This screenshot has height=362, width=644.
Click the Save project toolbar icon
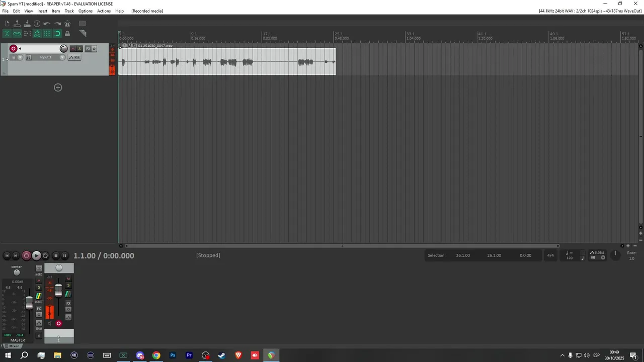[x=27, y=24]
